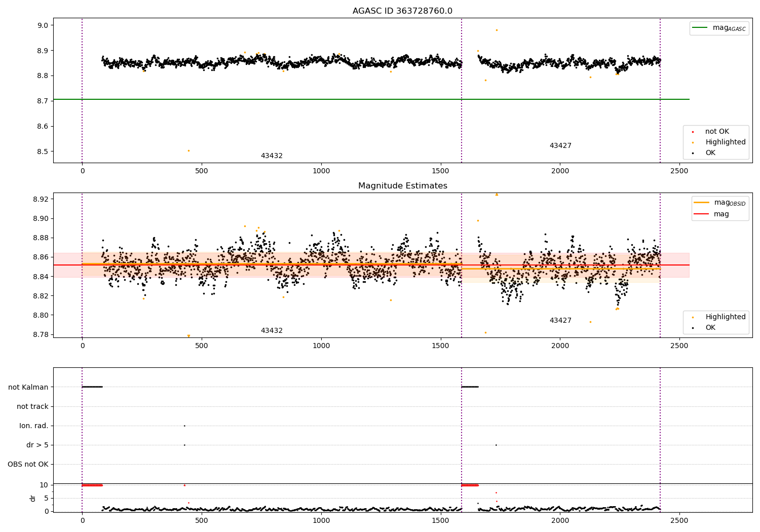Click the 'AGASC ID 363728760.0' plot title

point(402,11)
